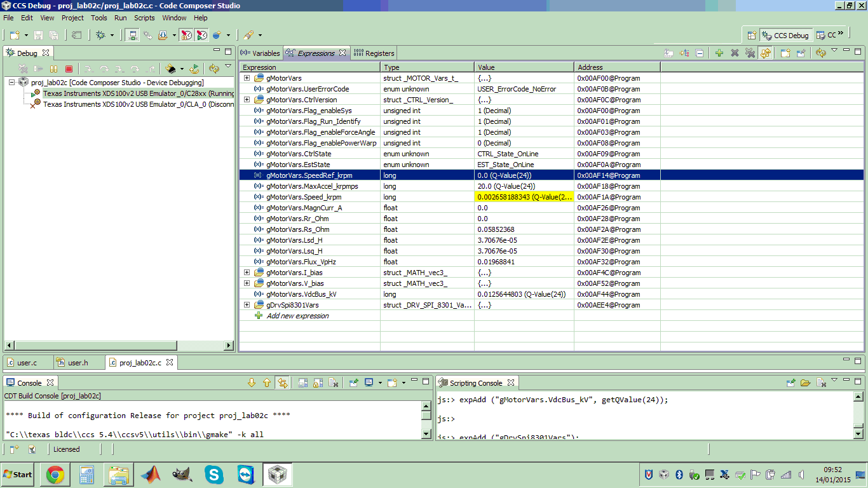868x488 pixels.
Task: Click Remove Selected Expression X icon
Action: [x=735, y=53]
